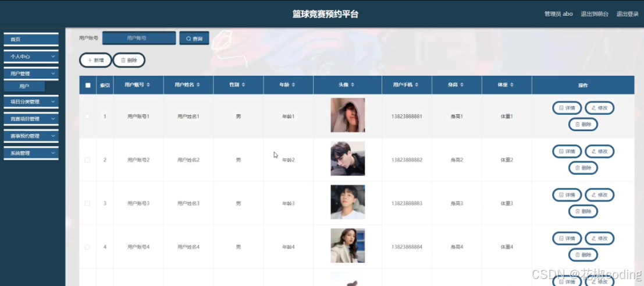This screenshot has height=286, width=644.
Task: Click phone number 13823888882
Action: [407, 160]
